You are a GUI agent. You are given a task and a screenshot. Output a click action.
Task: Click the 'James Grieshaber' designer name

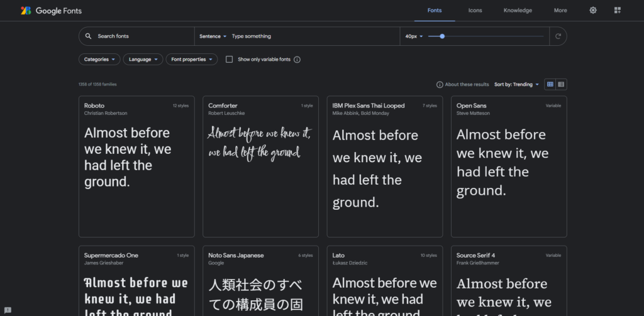click(104, 263)
